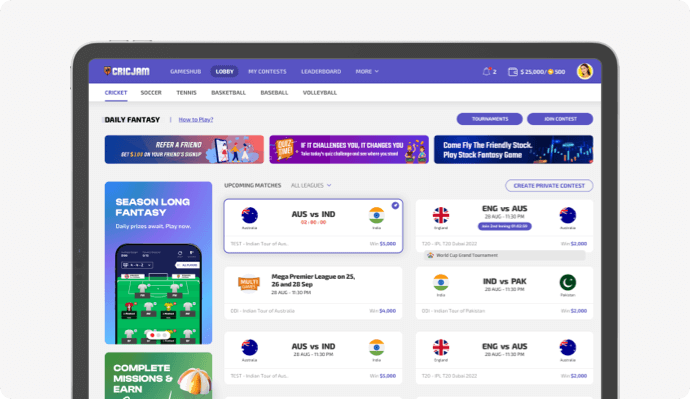The height and width of the screenshot is (399, 690).
Task: Click Australia flag in bottom AUS vs IND card
Action: click(250, 348)
